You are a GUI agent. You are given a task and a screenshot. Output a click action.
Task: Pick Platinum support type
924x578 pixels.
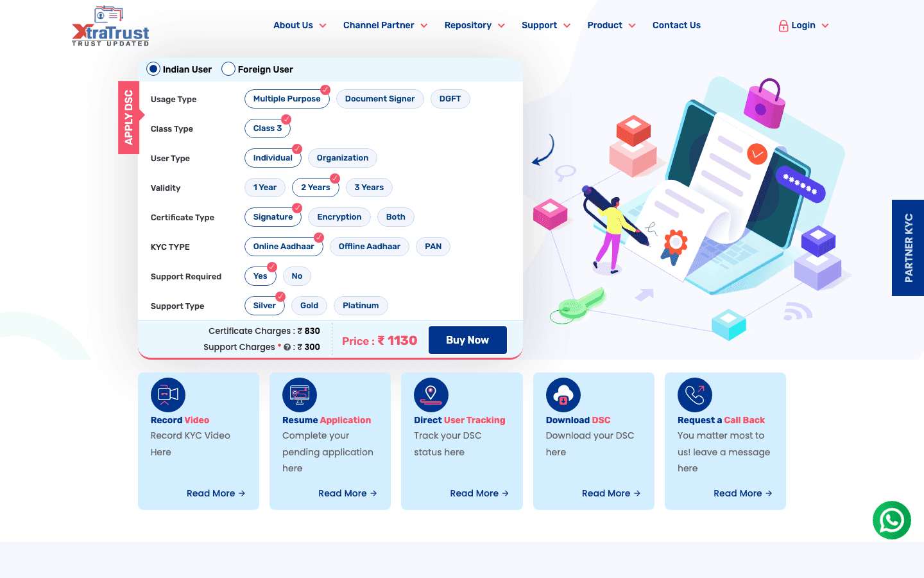click(361, 306)
